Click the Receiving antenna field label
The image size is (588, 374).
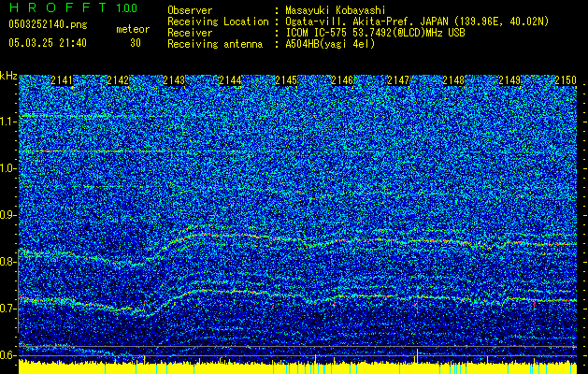[215, 44]
